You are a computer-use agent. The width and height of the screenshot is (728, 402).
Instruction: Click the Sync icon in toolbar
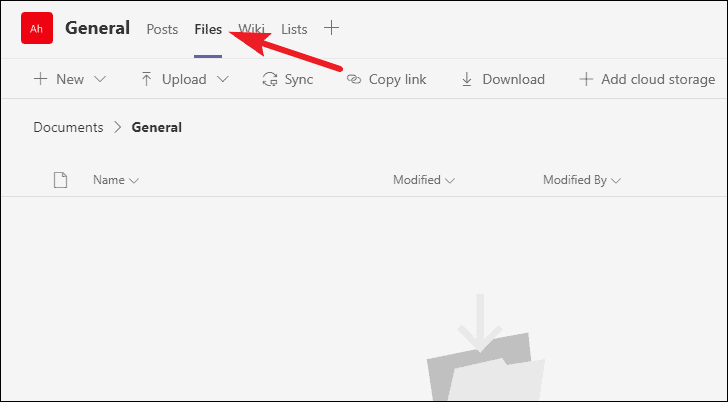coord(270,79)
